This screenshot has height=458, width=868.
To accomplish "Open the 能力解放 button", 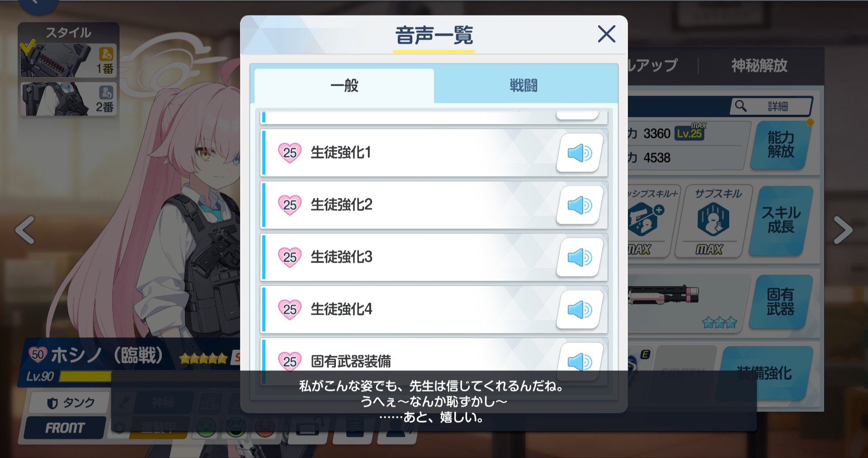I will [781, 145].
